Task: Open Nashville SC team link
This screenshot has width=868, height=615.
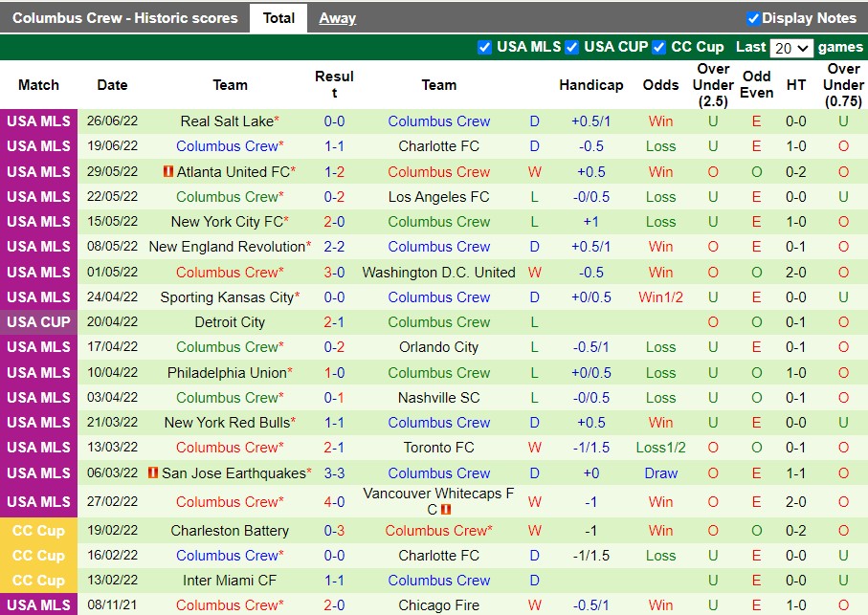Action: [x=438, y=398]
